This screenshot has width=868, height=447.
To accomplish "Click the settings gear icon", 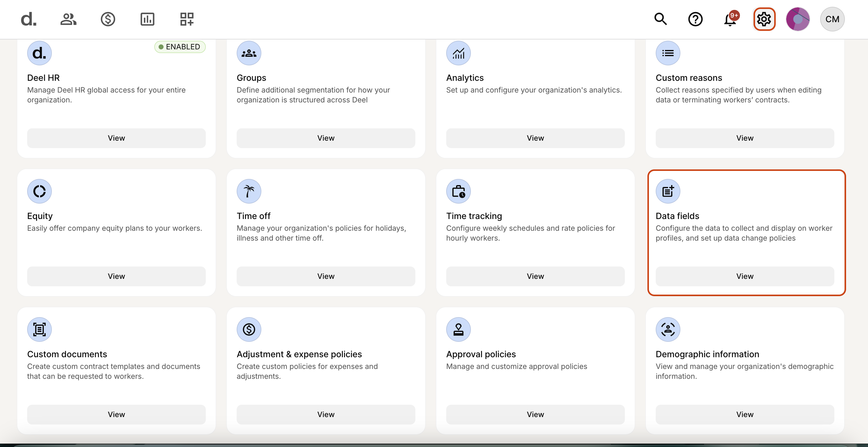I will [x=764, y=19].
